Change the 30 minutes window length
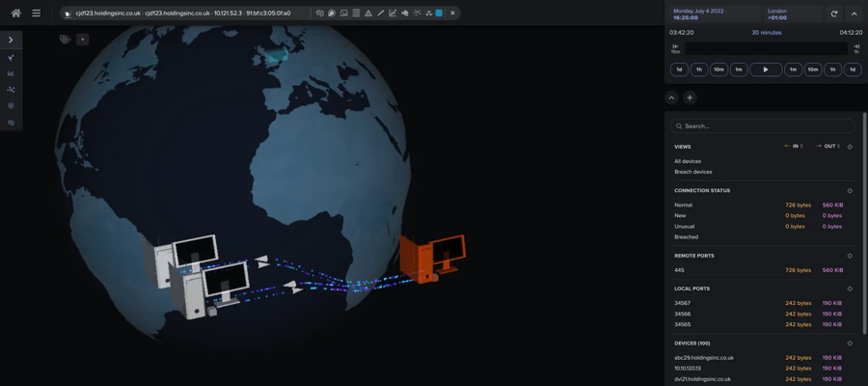The image size is (868, 386). click(x=766, y=33)
